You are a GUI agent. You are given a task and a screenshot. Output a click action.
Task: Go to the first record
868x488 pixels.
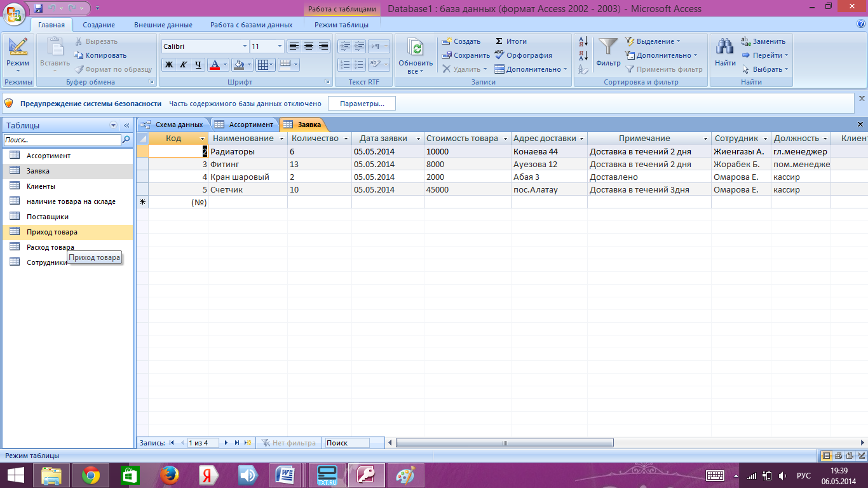click(x=172, y=443)
